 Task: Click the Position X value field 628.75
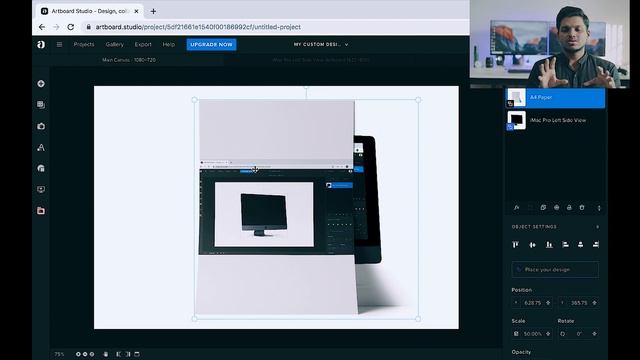click(x=532, y=303)
